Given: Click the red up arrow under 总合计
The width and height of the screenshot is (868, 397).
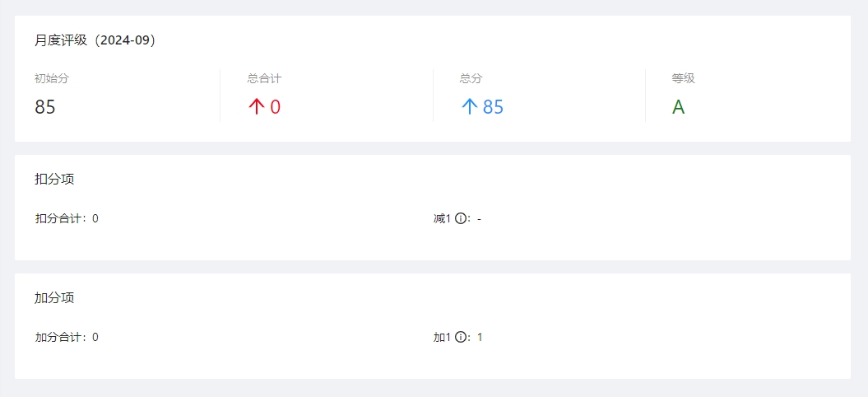Looking at the screenshot, I should click(256, 107).
